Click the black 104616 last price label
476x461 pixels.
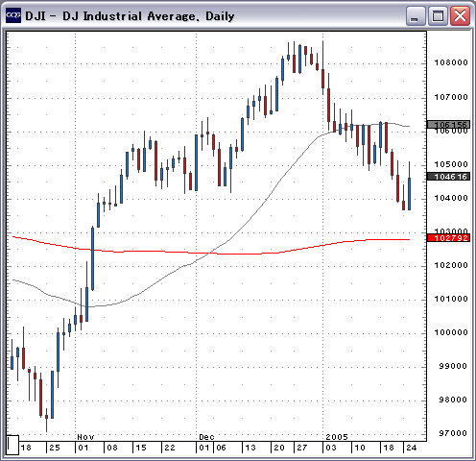click(448, 177)
